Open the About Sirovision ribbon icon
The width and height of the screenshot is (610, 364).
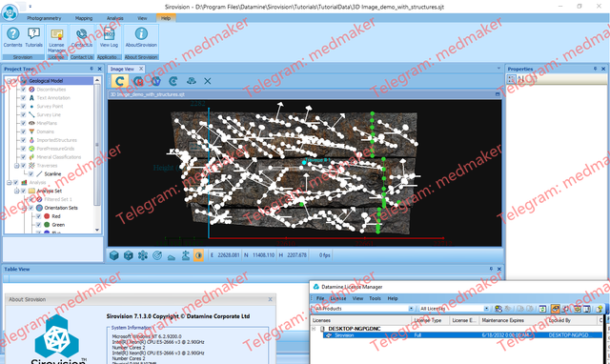[141, 37]
